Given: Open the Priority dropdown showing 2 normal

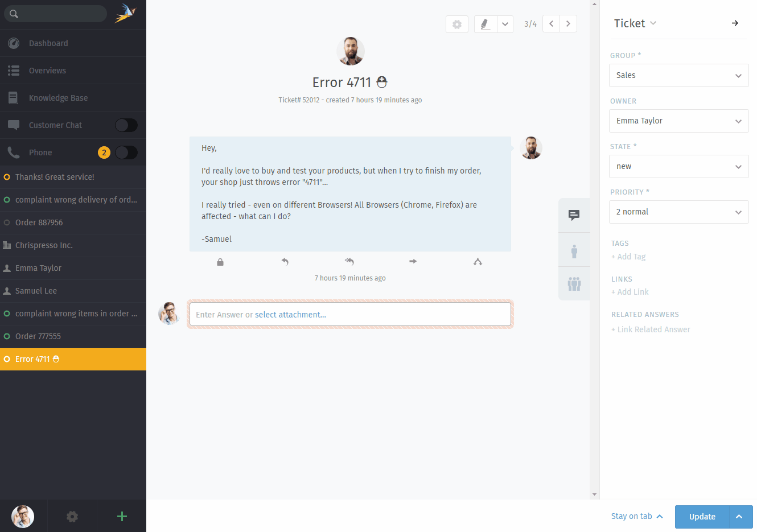Looking at the screenshot, I should [x=678, y=212].
